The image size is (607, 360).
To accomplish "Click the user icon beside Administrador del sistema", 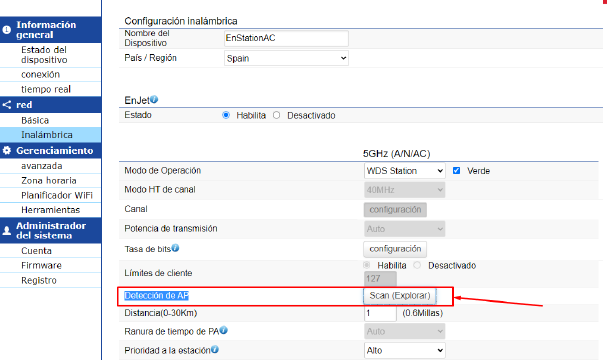I will (x=7, y=231).
